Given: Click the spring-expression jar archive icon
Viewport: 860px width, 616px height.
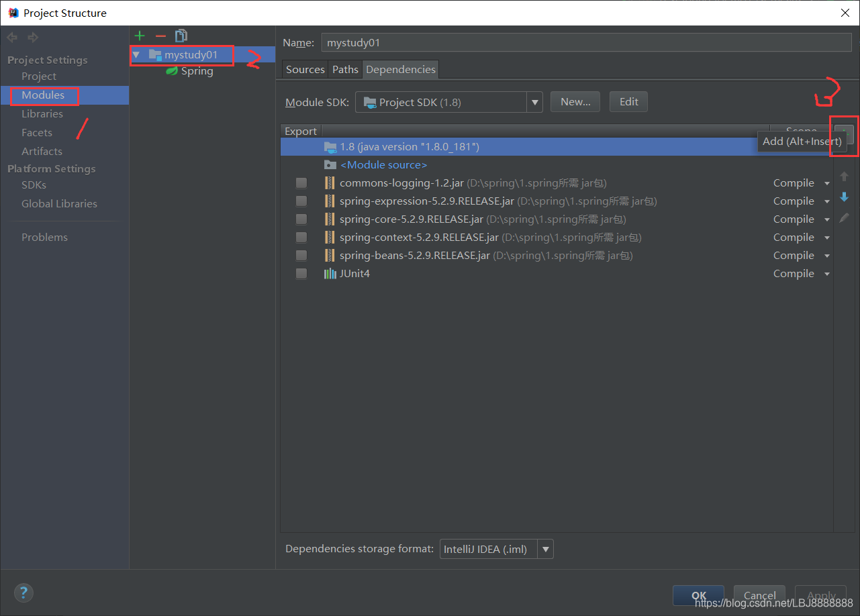Looking at the screenshot, I should (330, 201).
